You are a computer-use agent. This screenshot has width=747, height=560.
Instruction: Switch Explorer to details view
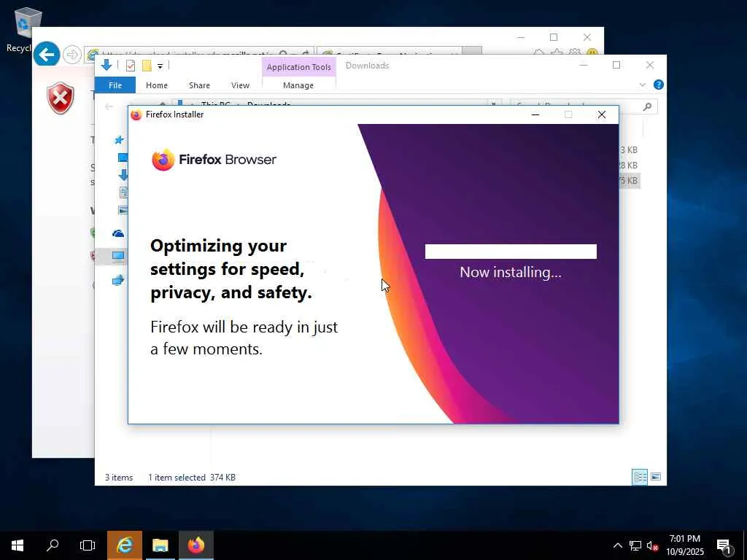[640, 477]
